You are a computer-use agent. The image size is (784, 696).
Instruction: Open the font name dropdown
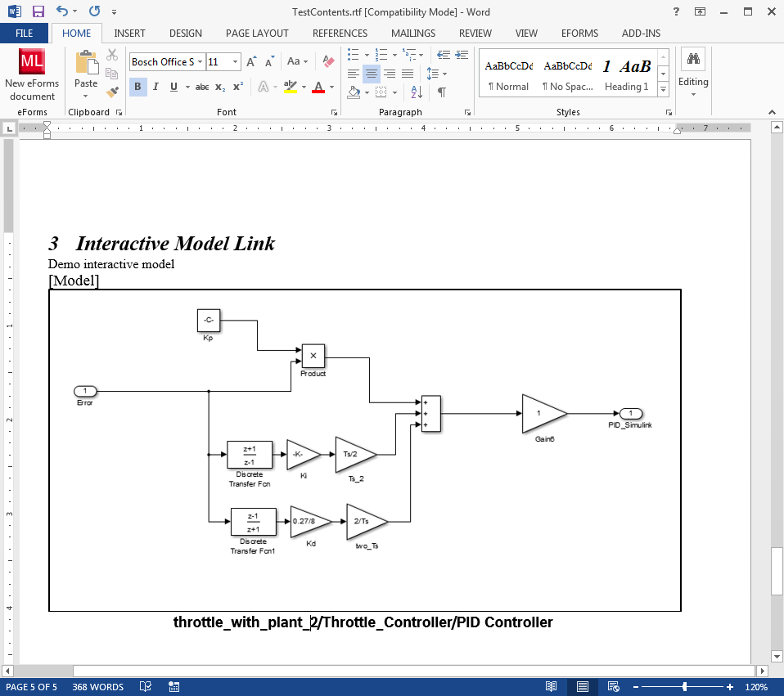pos(200,62)
